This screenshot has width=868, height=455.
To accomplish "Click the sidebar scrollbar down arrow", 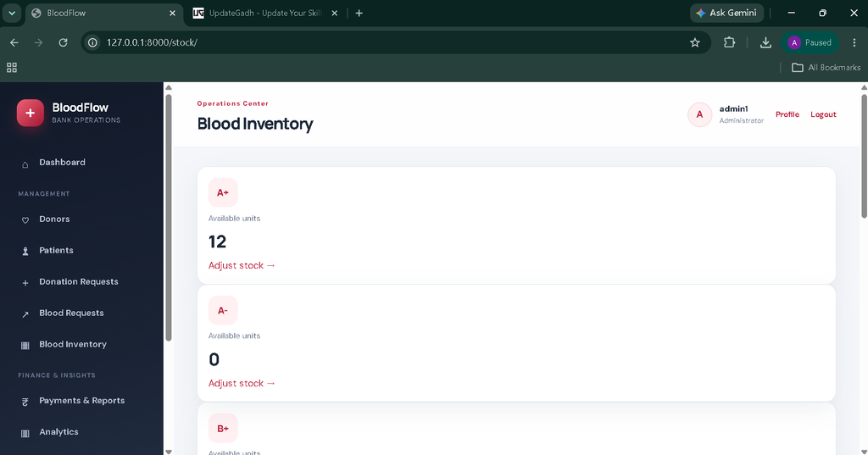I will (x=169, y=452).
